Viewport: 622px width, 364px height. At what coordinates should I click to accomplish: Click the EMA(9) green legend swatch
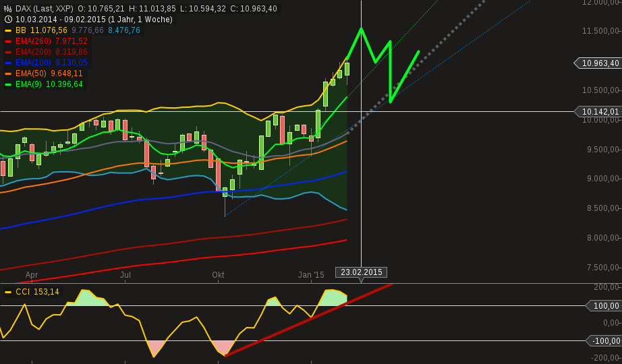coord(8,84)
